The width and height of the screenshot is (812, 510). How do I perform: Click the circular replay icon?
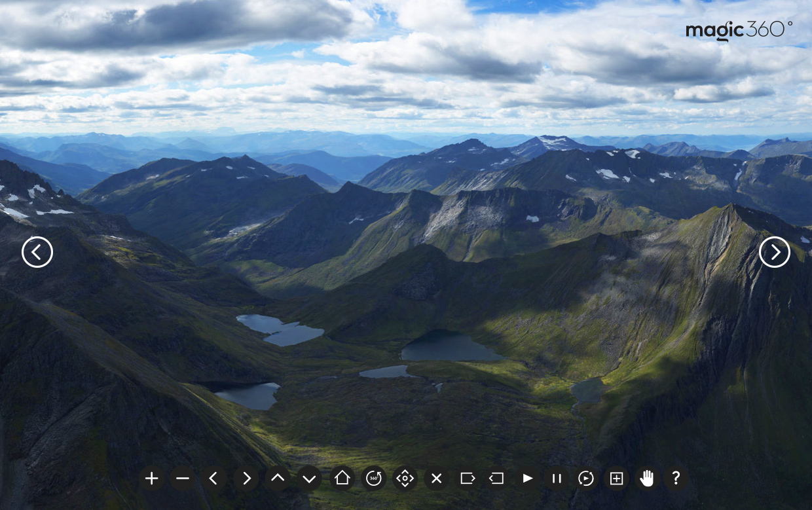point(586,479)
